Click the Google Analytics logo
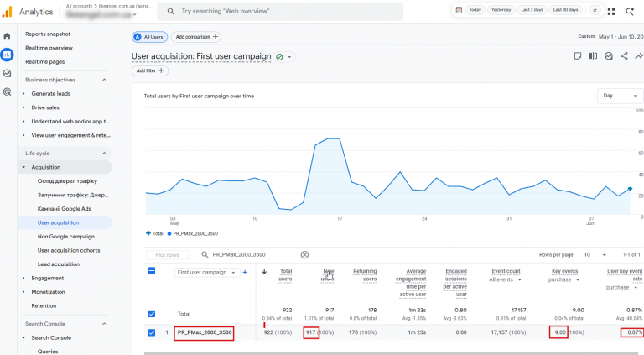This screenshot has height=355, width=644. [8, 12]
